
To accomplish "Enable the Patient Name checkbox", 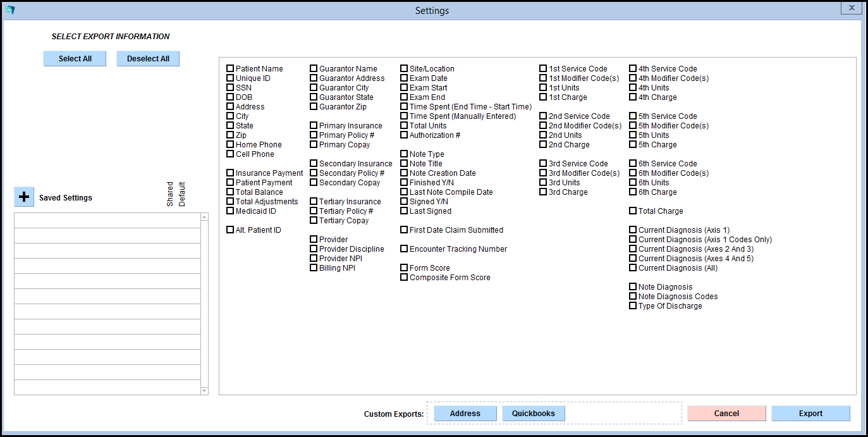I will pyautogui.click(x=230, y=68).
